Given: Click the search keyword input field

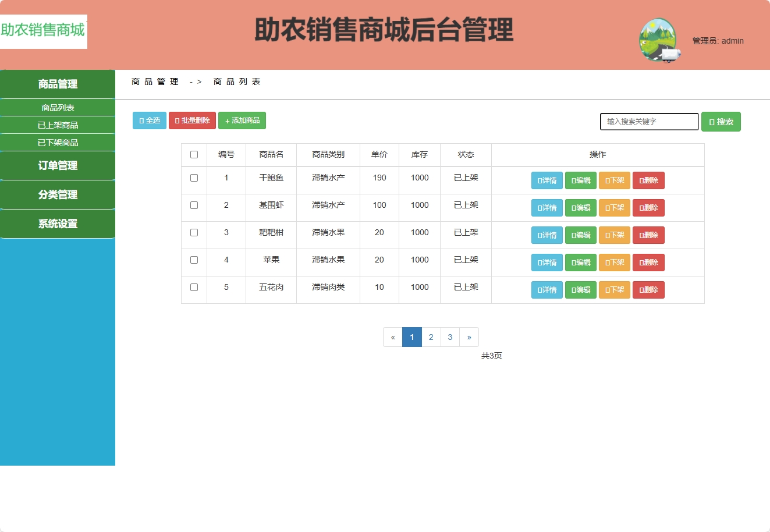Looking at the screenshot, I should (649, 121).
